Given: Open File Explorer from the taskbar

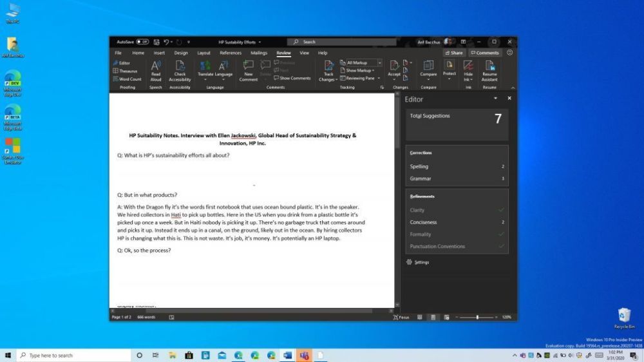Looking at the screenshot, I should tap(172, 356).
